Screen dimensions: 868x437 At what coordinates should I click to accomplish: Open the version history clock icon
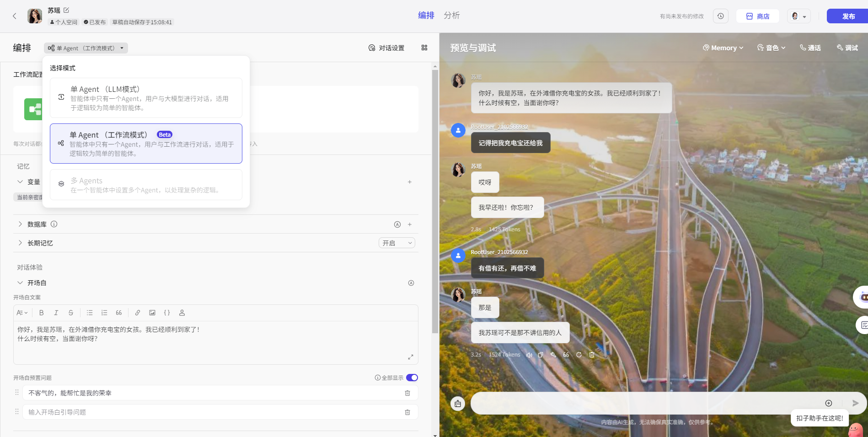point(720,16)
